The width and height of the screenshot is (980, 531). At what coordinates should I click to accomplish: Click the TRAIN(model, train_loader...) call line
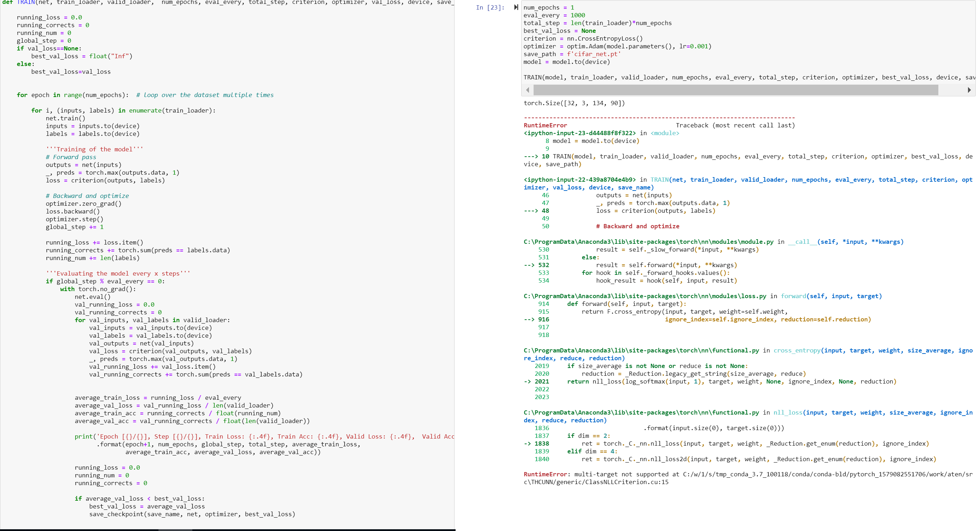pos(723,77)
